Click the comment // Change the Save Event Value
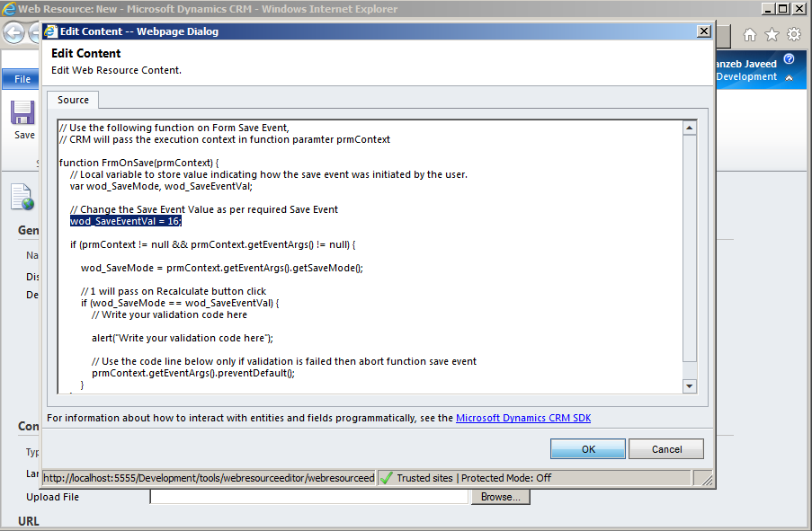 pos(204,209)
